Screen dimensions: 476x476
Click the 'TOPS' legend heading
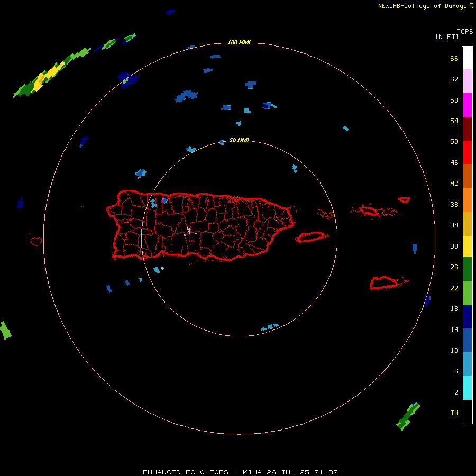[465, 32]
